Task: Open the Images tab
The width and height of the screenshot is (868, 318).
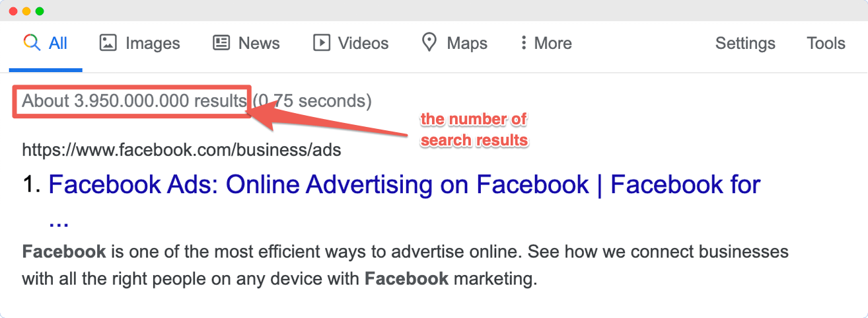Action: pyautogui.click(x=139, y=44)
